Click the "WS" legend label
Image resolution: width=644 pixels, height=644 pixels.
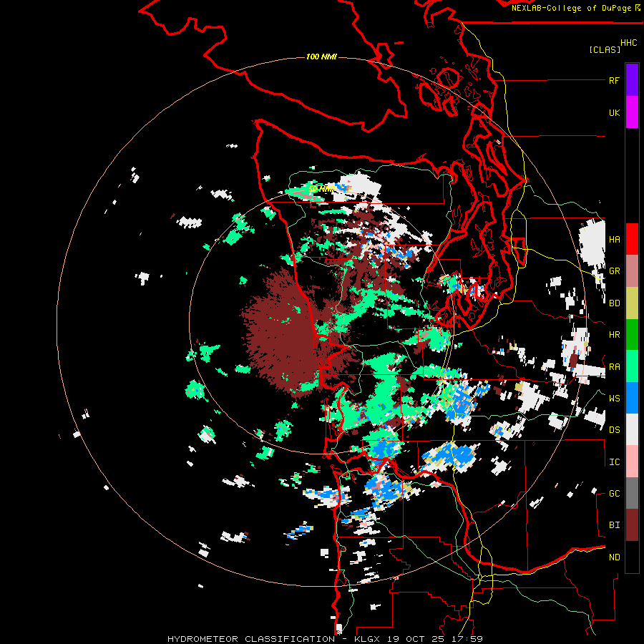[x=614, y=399]
